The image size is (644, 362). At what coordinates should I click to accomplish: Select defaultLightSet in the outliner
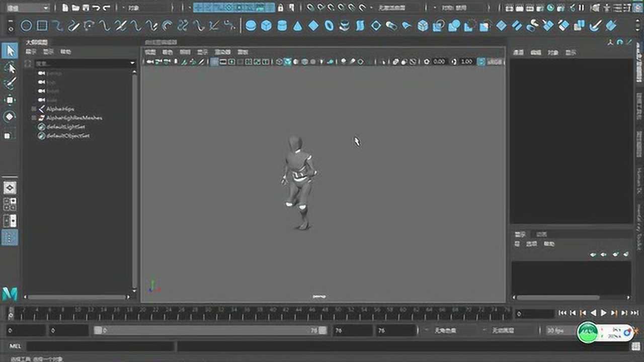[x=64, y=127]
